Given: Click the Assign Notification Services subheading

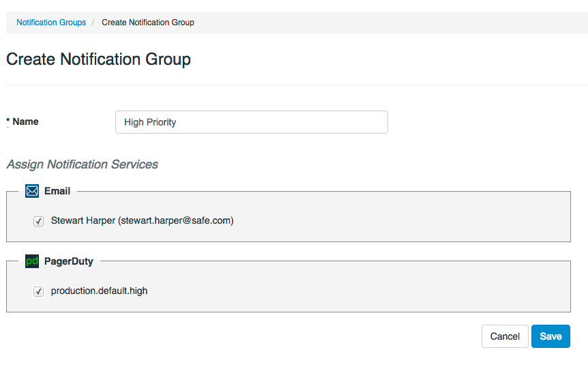Looking at the screenshot, I should tap(82, 164).
